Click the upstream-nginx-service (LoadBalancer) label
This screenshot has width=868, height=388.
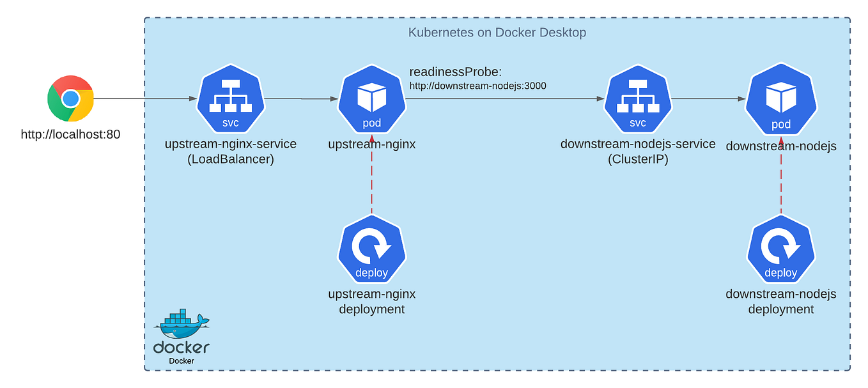pyautogui.click(x=231, y=151)
